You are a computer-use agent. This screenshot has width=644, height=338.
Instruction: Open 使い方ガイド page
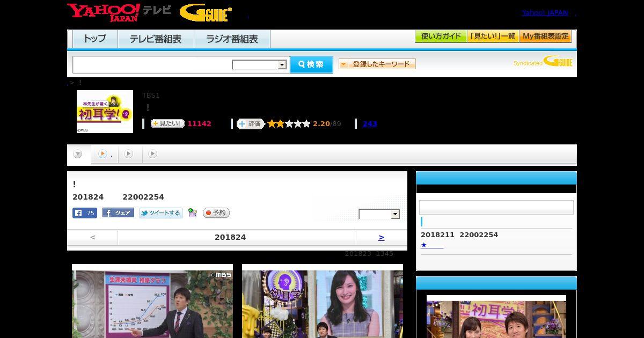click(441, 36)
